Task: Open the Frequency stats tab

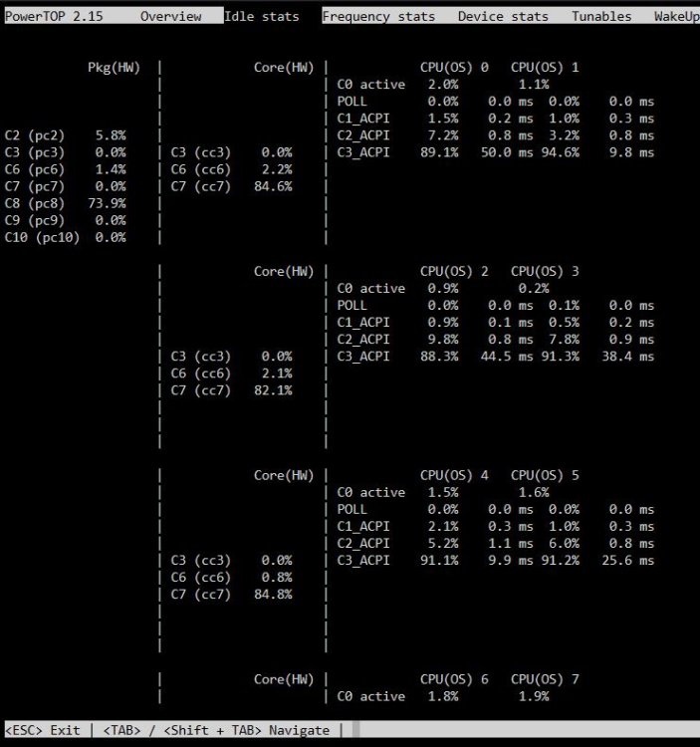Action: click(x=378, y=16)
